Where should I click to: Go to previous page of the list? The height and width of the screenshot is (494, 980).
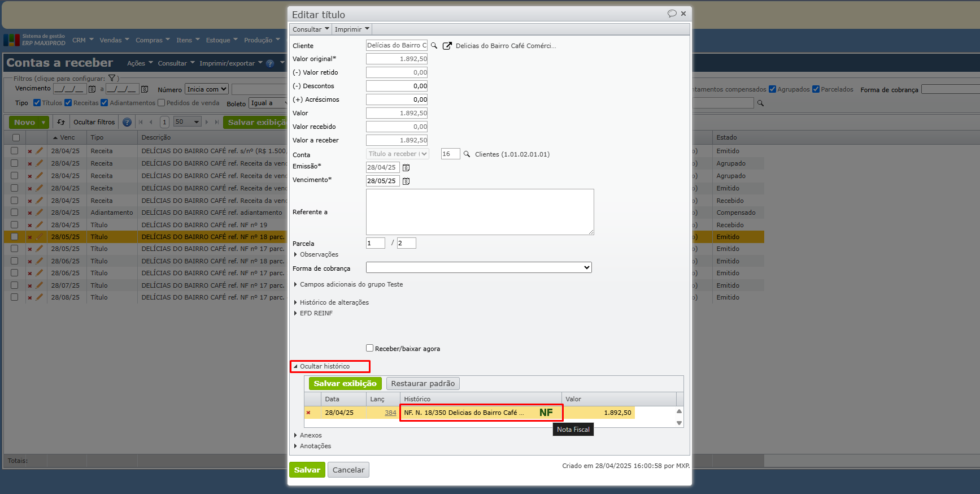point(151,122)
